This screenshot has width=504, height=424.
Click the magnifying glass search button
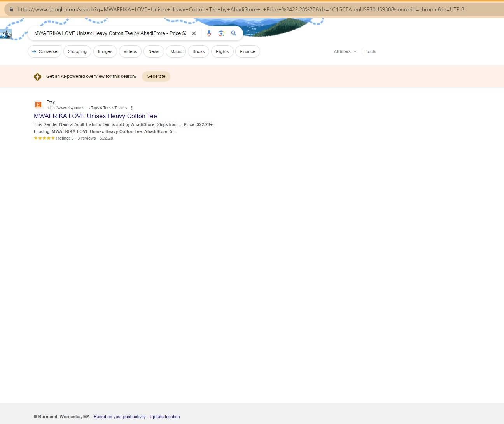pyautogui.click(x=234, y=33)
